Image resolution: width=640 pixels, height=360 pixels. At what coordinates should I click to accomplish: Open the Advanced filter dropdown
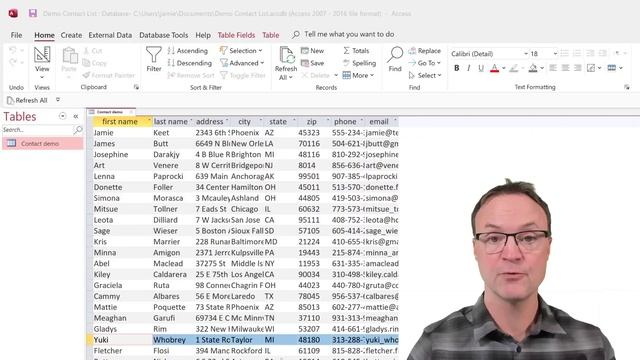(242, 63)
